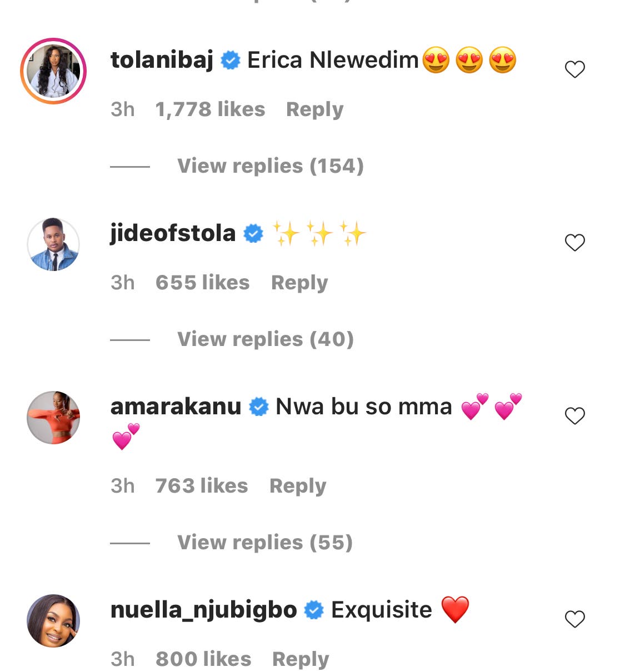Open the amarakanu username link
Image resolution: width=625 pixels, height=672 pixels.
click(x=176, y=407)
